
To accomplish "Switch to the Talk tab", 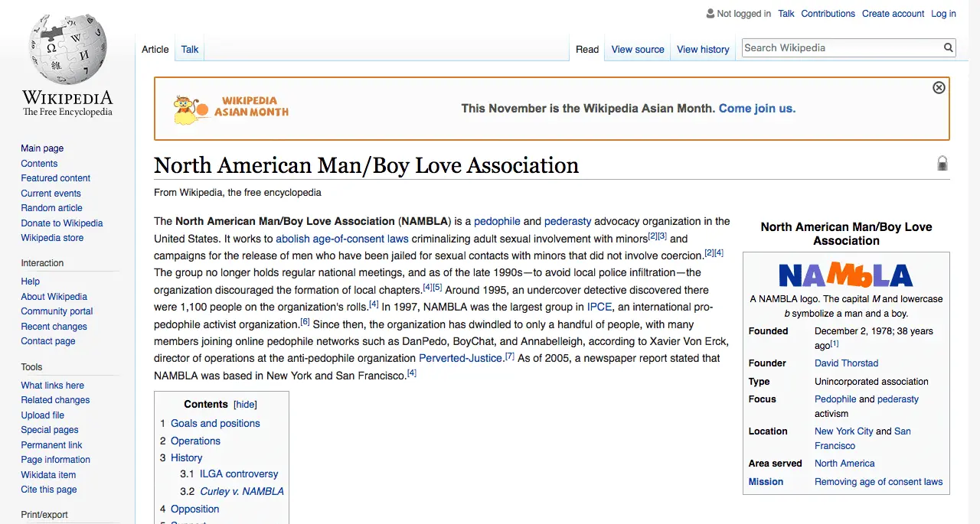I will pos(190,50).
